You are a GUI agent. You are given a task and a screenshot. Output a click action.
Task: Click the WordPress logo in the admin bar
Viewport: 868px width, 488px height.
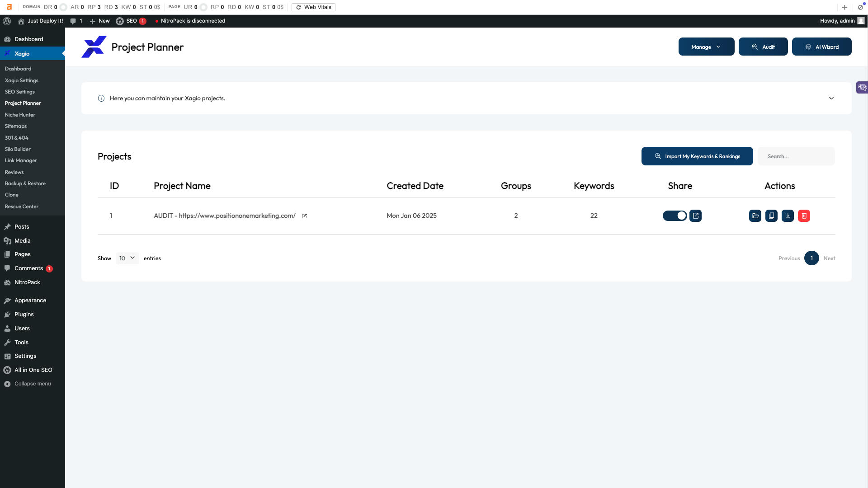click(x=7, y=21)
